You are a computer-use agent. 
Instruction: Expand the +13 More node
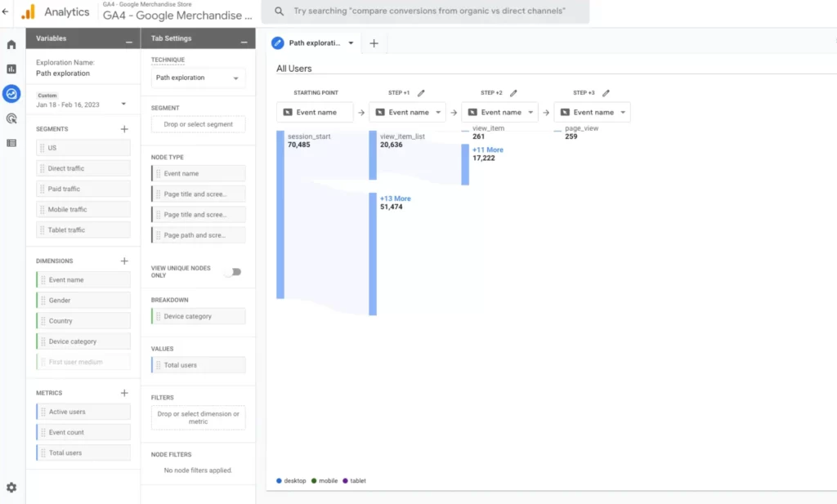pyautogui.click(x=396, y=198)
